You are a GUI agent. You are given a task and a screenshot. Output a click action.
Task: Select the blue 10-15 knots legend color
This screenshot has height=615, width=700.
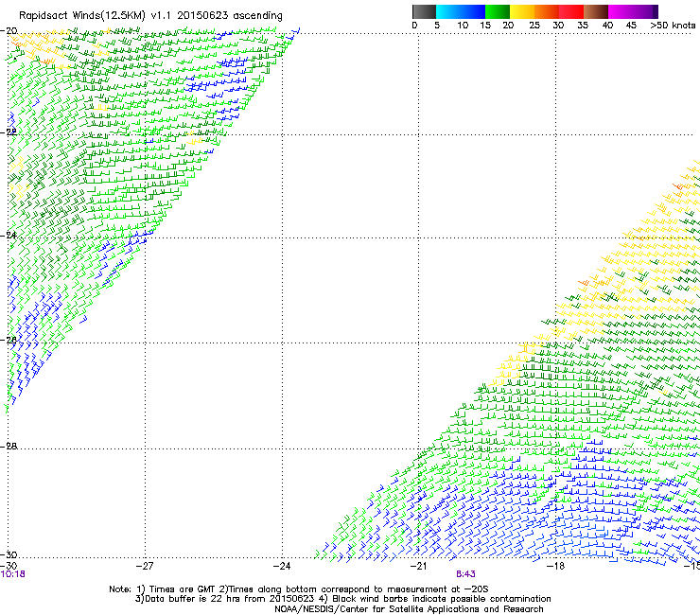[473, 11]
